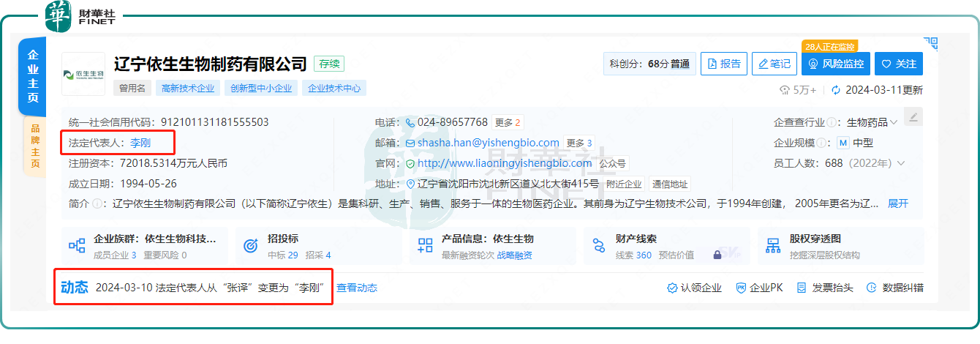Click the phone icon beside 024-89657768

[410, 122]
